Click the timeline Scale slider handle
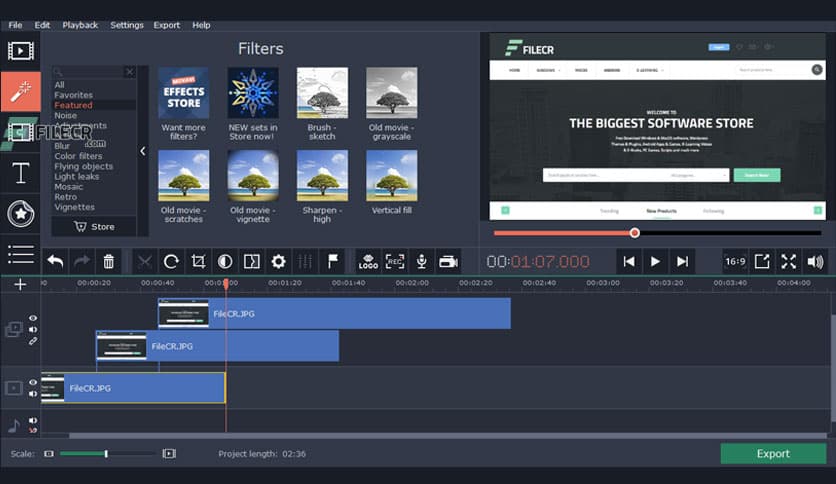The image size is (836, 484). click(x=106, y=454)
